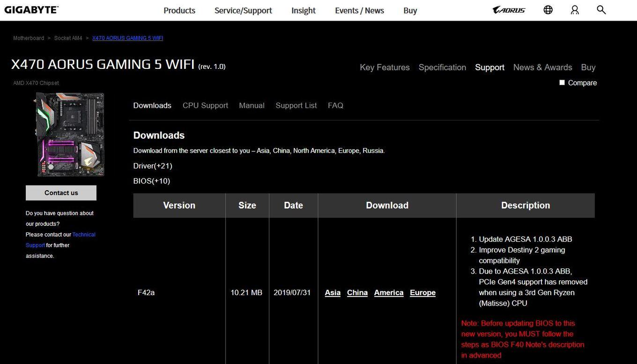Image resolution: width=637 pixels, height=364 pixels.
Task: Select the Support section tab
Action: click(489, 67)
